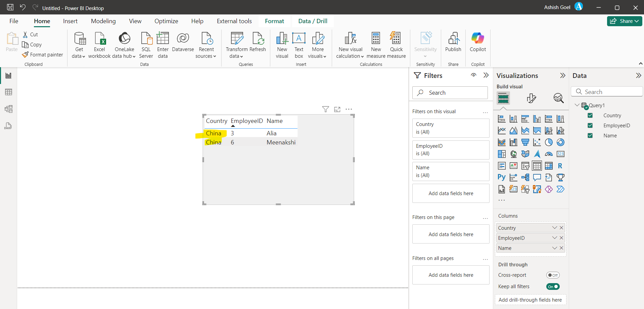Click the Publish button
The width and height of the screenshot is (644, 309).
click(453, 44)
